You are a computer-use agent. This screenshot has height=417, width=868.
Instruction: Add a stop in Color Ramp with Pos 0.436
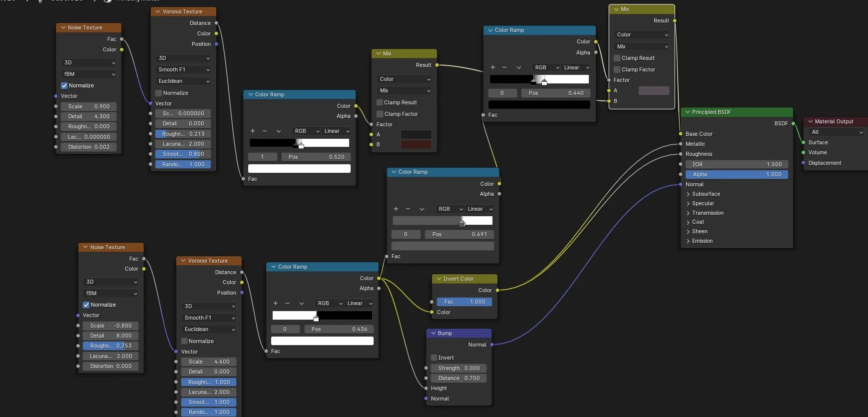(x=276, y=303)
